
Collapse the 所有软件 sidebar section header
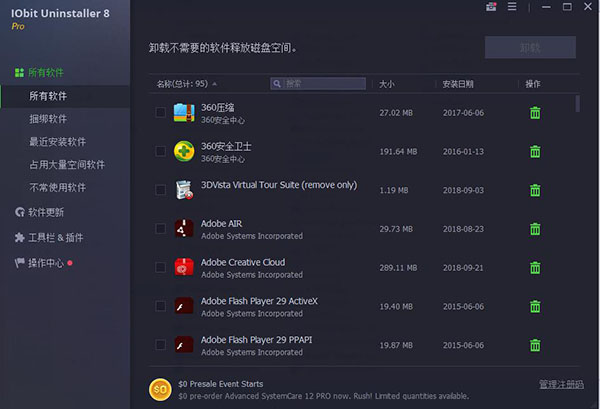(46, 73)
